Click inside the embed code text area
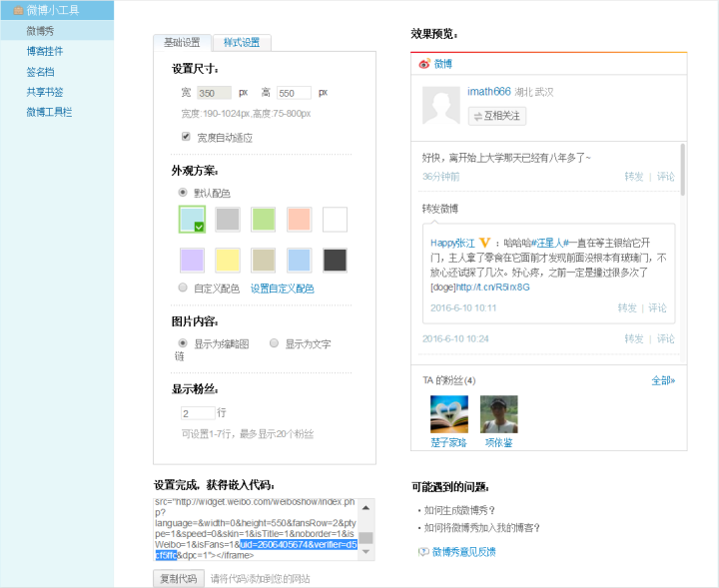Viewport: 719px width, 588px height. pyautogui.click(x=256, y=529)
